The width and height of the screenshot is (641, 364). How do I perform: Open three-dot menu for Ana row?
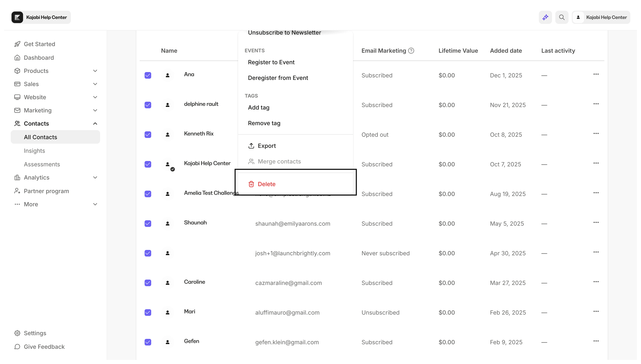(596, 74)
